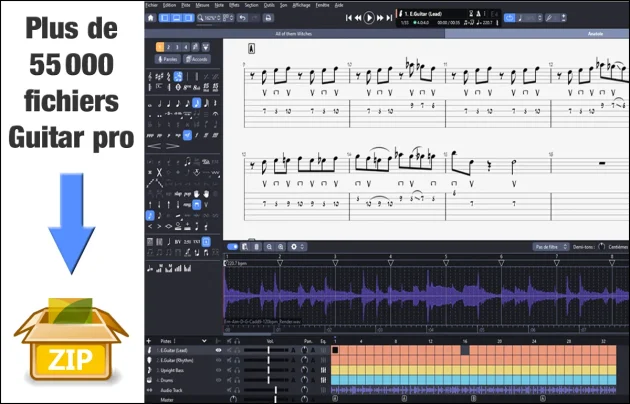The width and height of the screenshot is (630, 404).
Task: Select voice 2 in edition palette
Action: click(168, 47)
